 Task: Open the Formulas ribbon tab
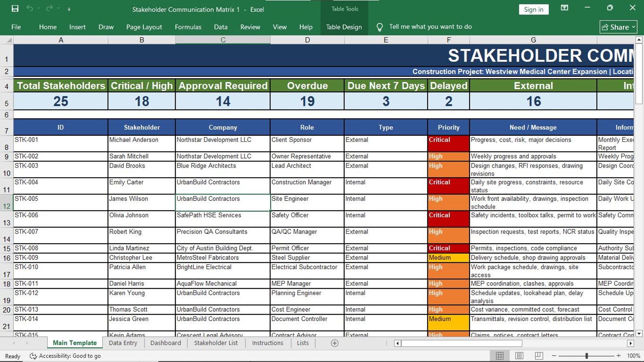pos(188,27)
